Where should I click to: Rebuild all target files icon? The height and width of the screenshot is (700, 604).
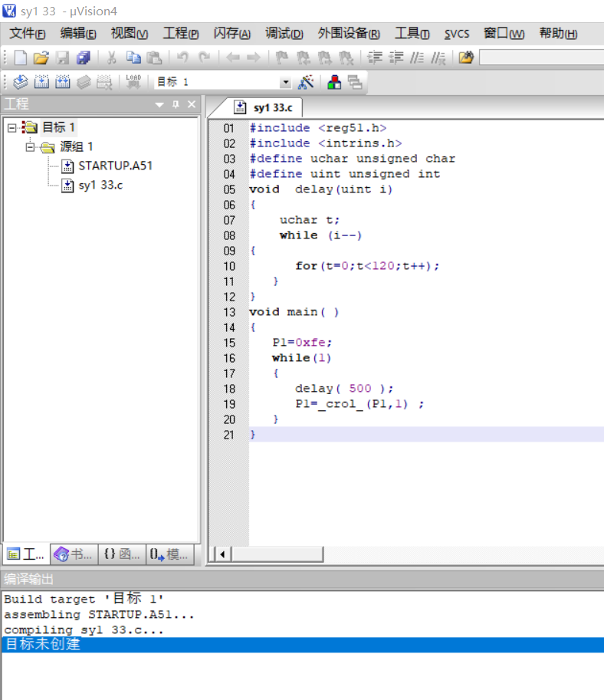(x=63, y=82)
